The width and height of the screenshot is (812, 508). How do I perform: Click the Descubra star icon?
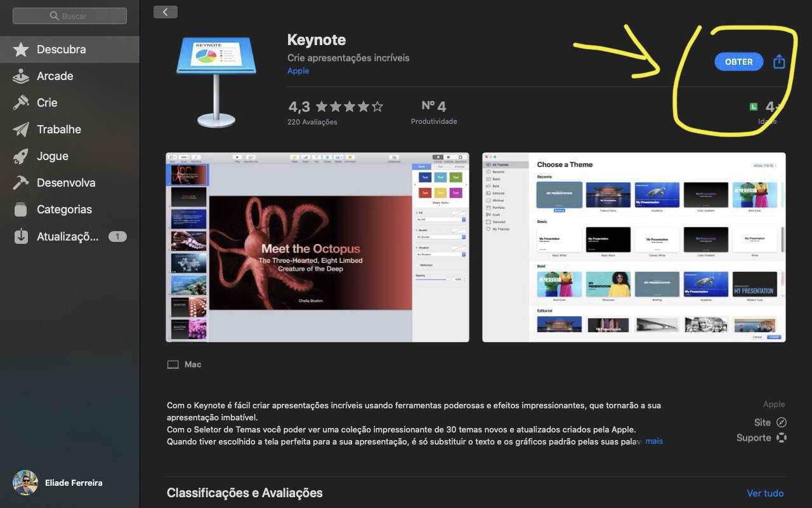(21, 49)
